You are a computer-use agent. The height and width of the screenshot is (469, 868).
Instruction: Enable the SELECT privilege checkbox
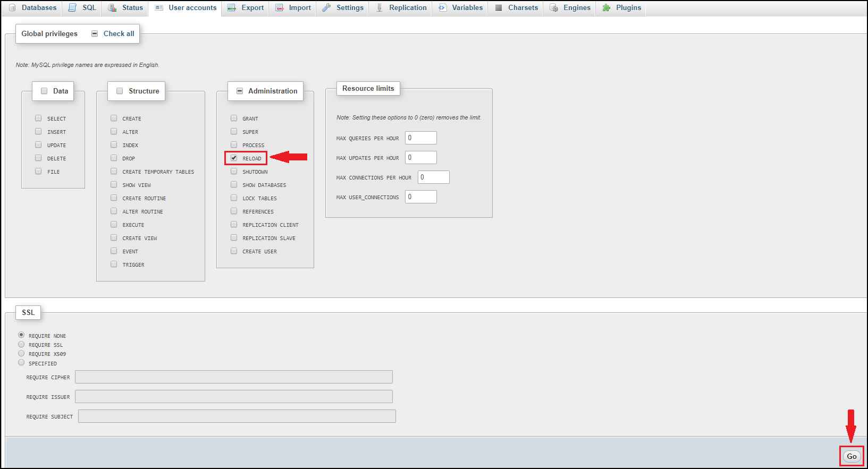[38, 118]
